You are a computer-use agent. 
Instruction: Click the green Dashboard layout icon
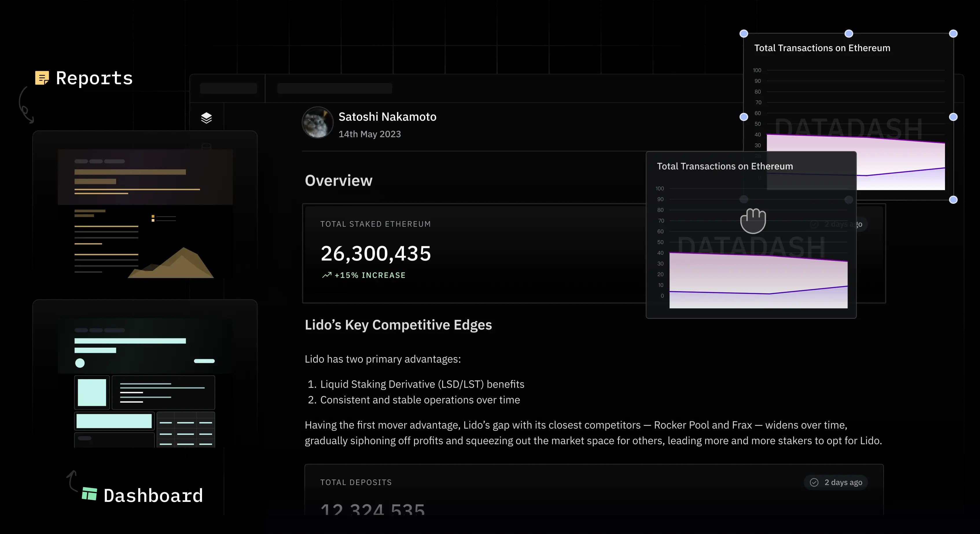tap(89, 494)
